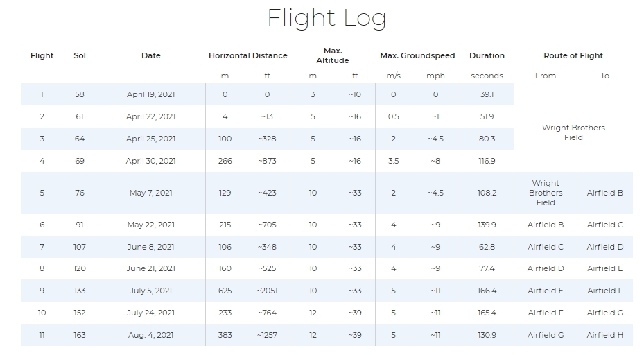Image resolution: width=644 pixels, height=355 pixels.
Task: Select the Max. Groundspeed column header
Action: coord(417,55)
